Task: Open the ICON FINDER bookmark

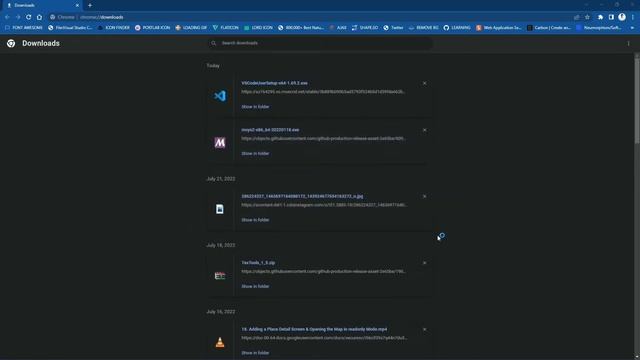Action: pos(113,28)
